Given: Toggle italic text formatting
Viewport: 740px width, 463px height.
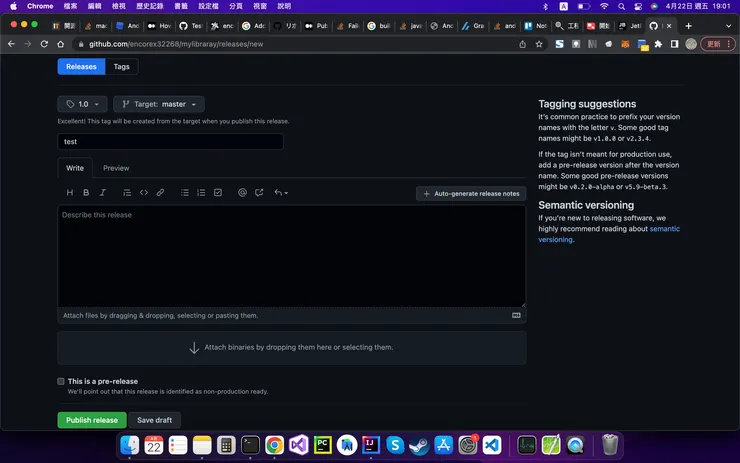Looking at the screenshot, I should 102,192.
